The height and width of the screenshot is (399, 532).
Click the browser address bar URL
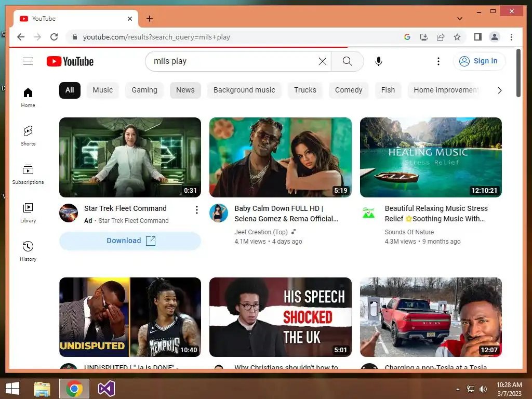[156, 37]
